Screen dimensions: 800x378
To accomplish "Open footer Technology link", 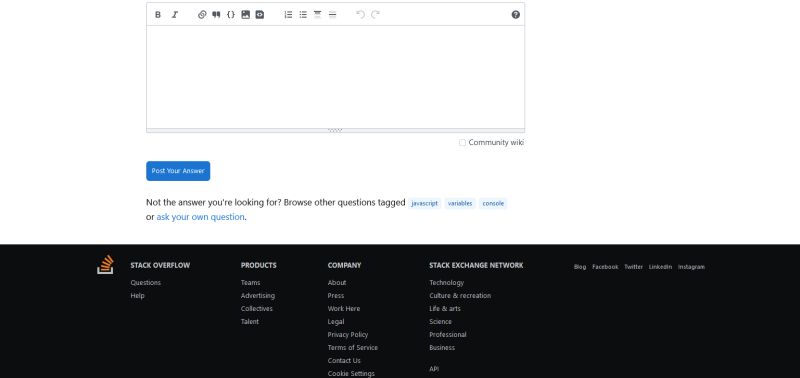I will [x=446, y=283].
